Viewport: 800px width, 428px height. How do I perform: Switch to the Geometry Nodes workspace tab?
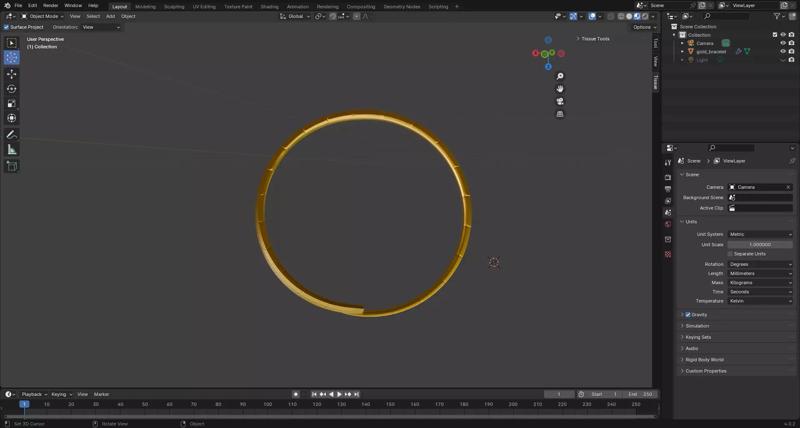tap(402, 7)
